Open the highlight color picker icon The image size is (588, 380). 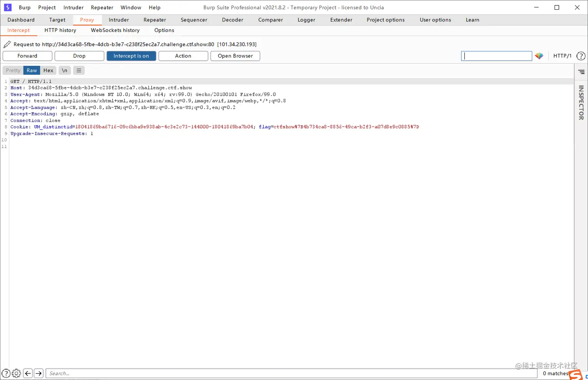(539, 56)
